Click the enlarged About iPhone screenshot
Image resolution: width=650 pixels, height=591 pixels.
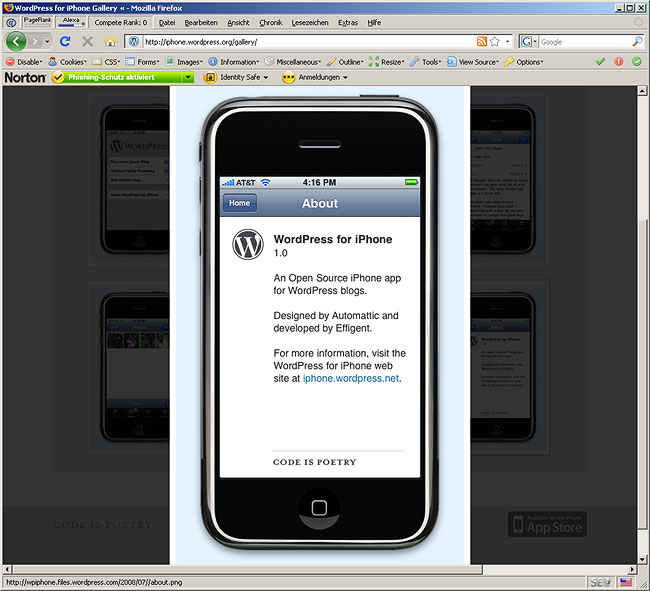(320, 325)
